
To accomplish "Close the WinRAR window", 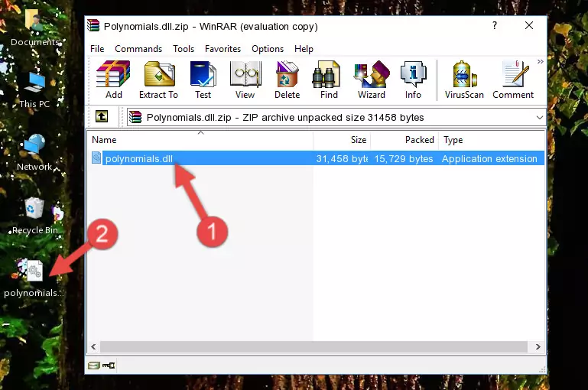I will pos(529,25).
